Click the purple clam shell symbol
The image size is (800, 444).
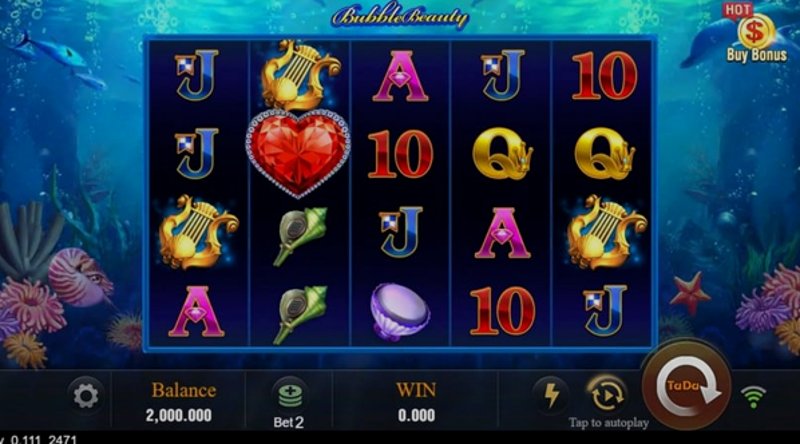tap(400, 311)
